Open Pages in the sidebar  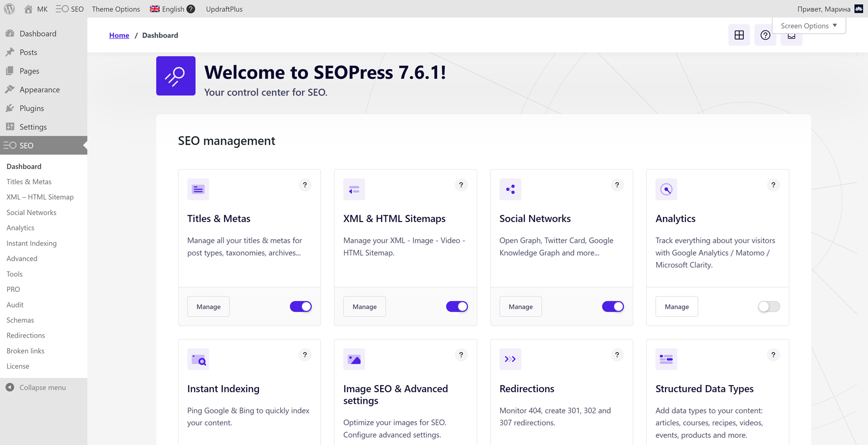click(44, 71)
